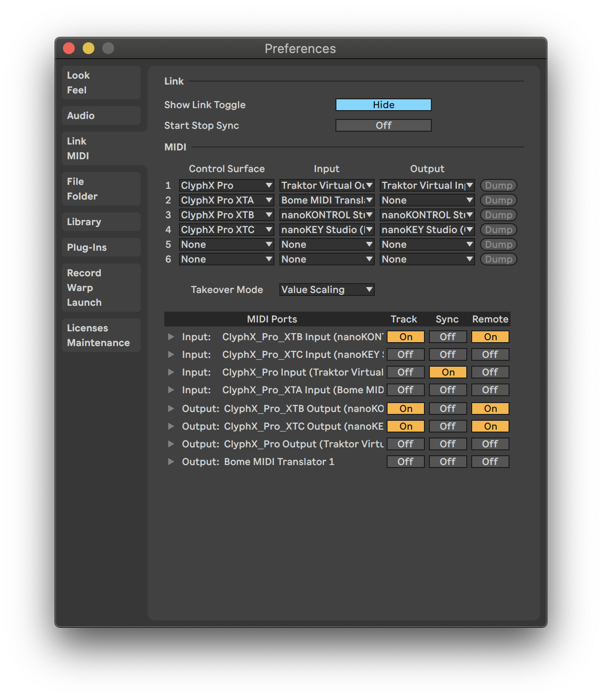Expand ClyphX_Pro Input Traktor Virtual port row
602x700 pixels.
point(171,372)
